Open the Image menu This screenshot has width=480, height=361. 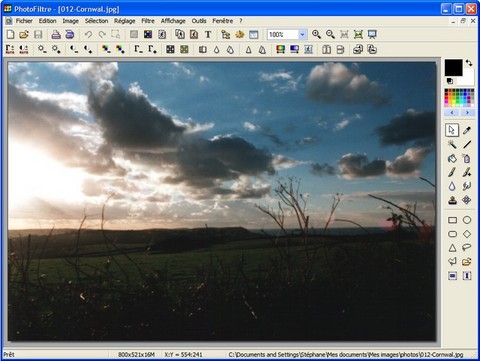(x=71, y=21)
